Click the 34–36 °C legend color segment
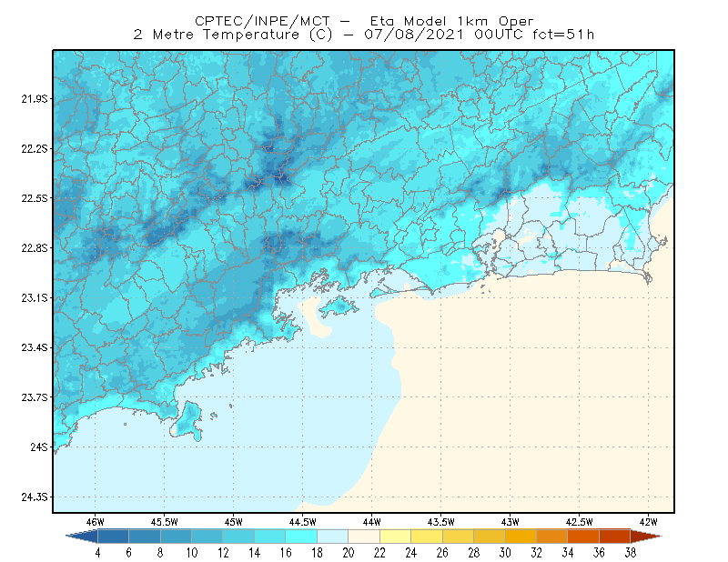 [x=583, y=537]
